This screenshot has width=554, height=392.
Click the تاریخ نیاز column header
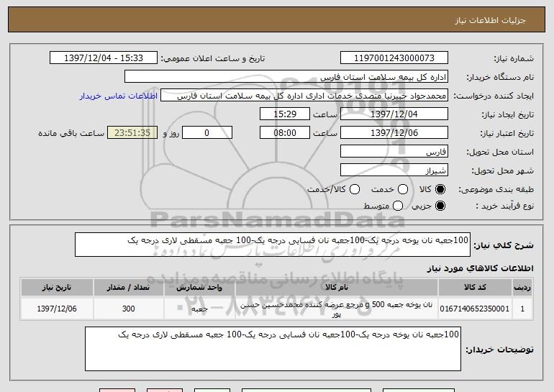coord(57,287)
